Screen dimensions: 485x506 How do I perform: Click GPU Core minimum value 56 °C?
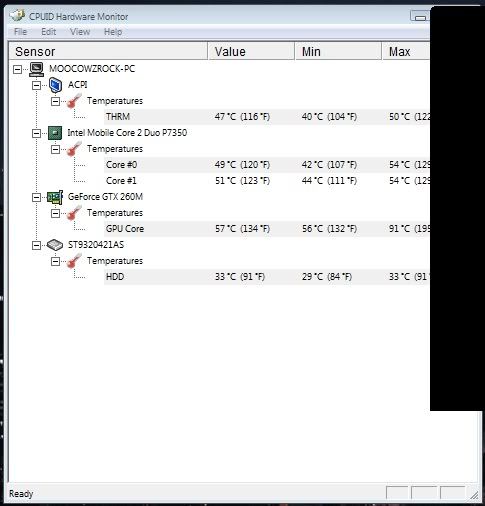coord(329,229)
